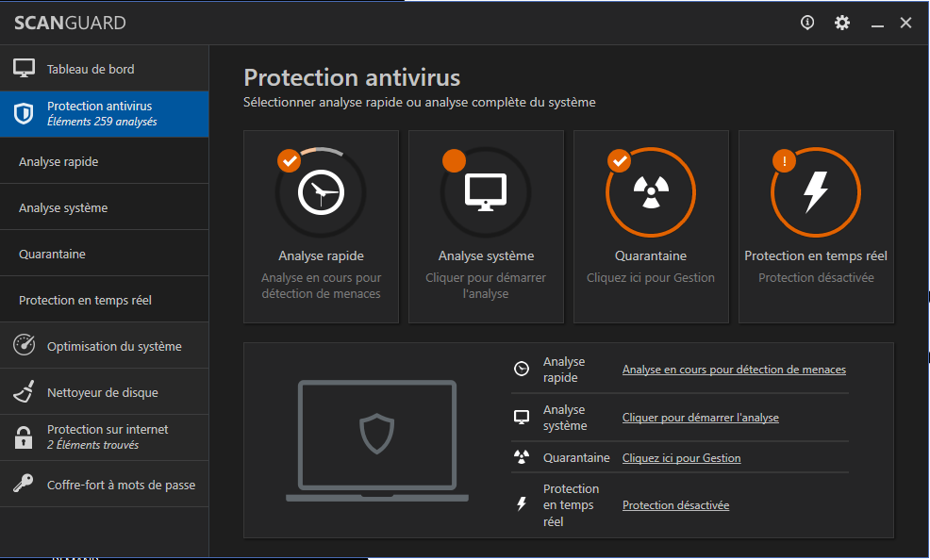This screenshot has width=930, height=560.
Task: Click the Optimisation du système gauge icon
Action: 24,345
